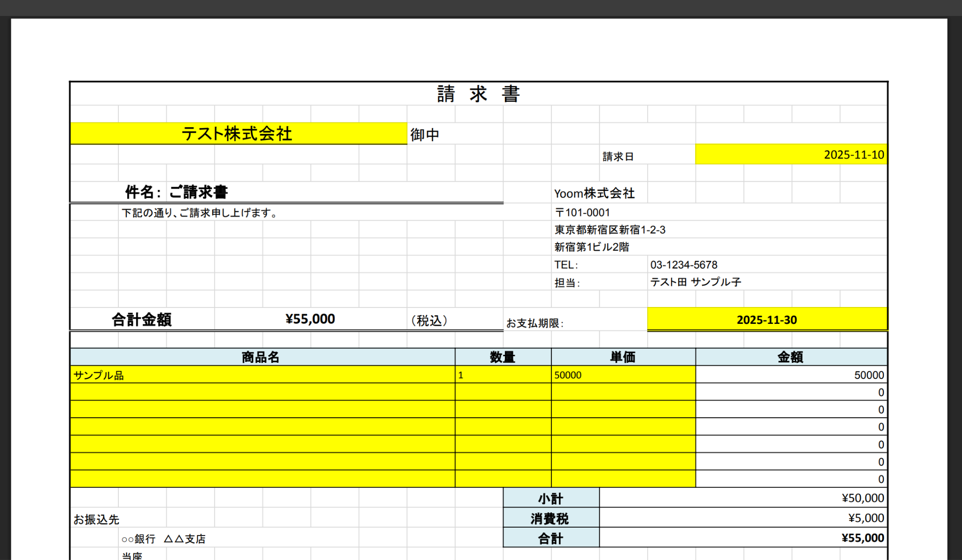Click the 請求書 document title
962x560 pixels.
click(x=478, y=94)
